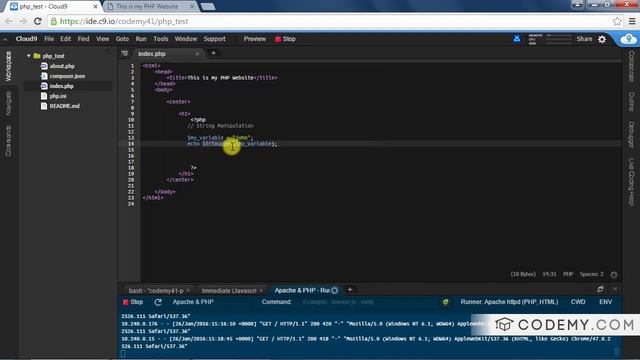This screenshot has width=640, height=360.
Task: Click the 14:31 cursor position indicator
Action: click(x=549, y=274)
